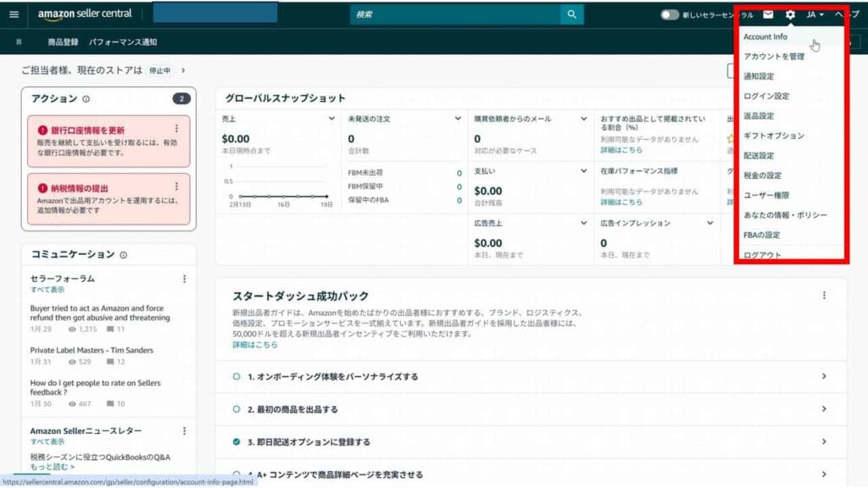Open the messages envelope icon
868x488 pixels.
767,14
